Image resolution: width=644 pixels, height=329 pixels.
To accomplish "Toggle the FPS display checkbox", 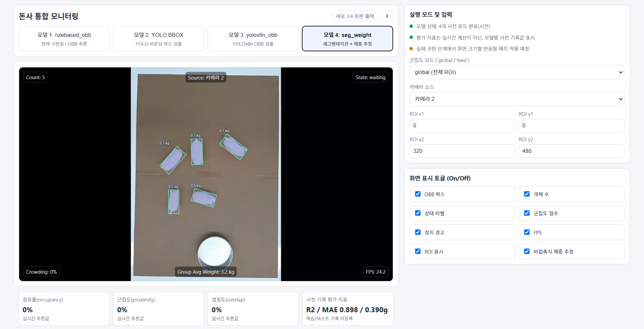I will click(527, 232).
